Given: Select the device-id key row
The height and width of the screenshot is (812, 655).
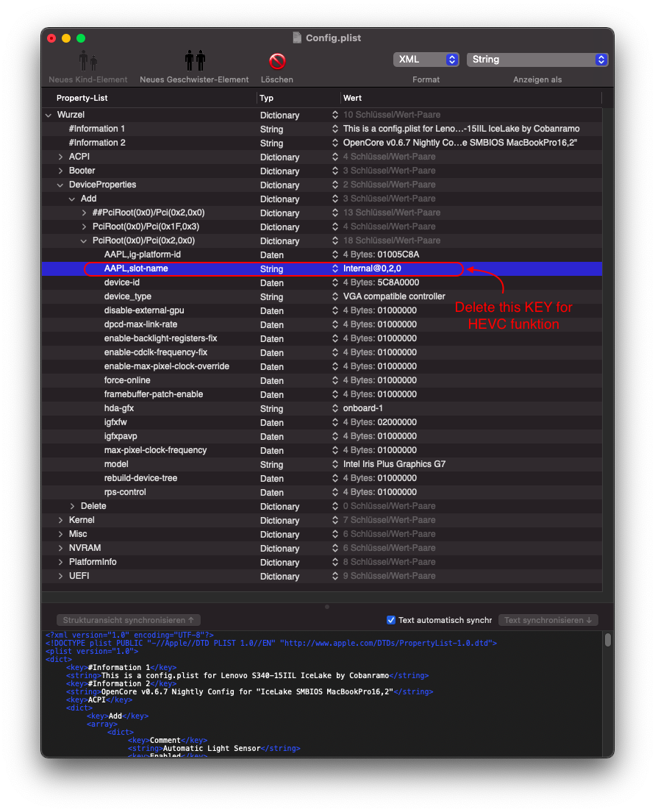Looking at the screenshot, I should click(321, 282).
